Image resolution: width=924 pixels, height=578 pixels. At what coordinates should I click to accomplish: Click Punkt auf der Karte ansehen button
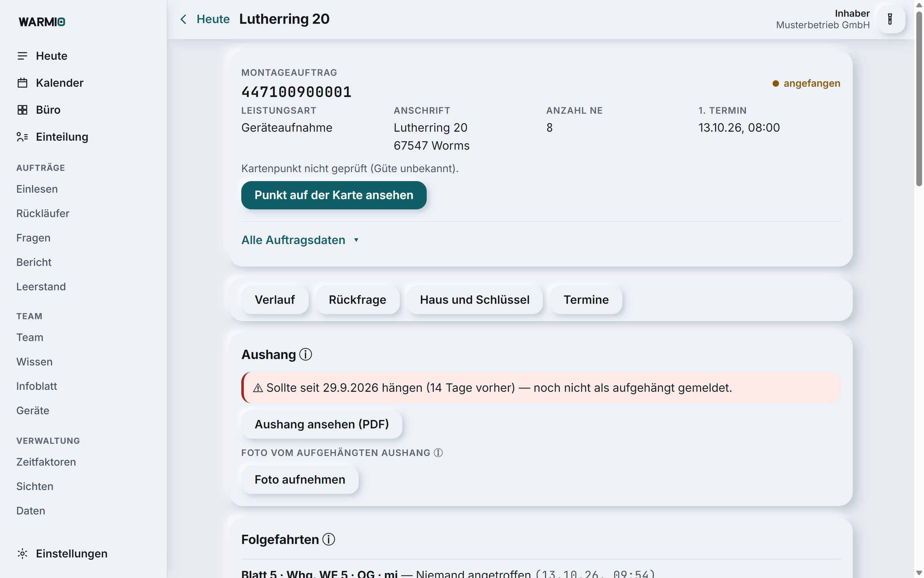tap(334, 195)
